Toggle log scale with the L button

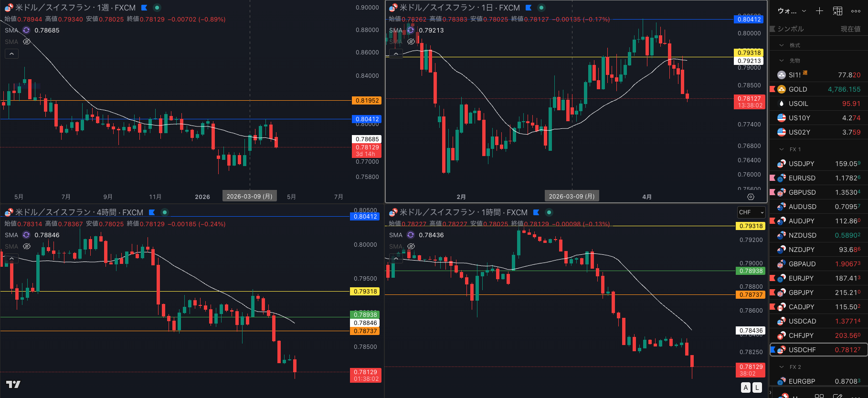[x=757, y=388]
